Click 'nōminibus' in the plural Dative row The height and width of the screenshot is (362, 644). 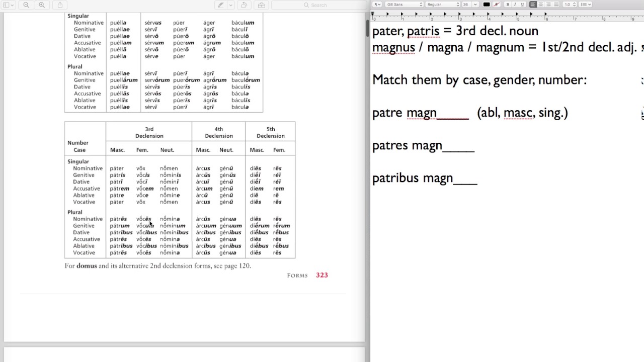tap(174, 232)
